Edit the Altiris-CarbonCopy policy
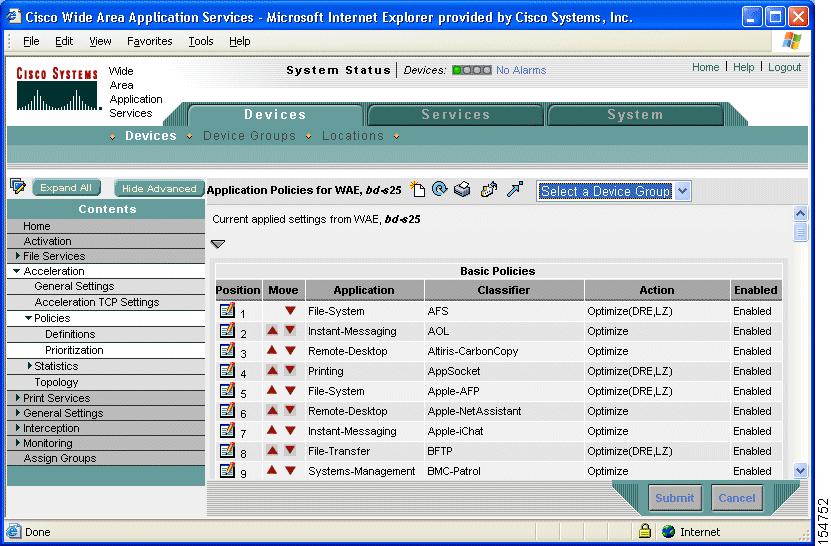This screenshot has width=831, height=546. coord(227,350)
